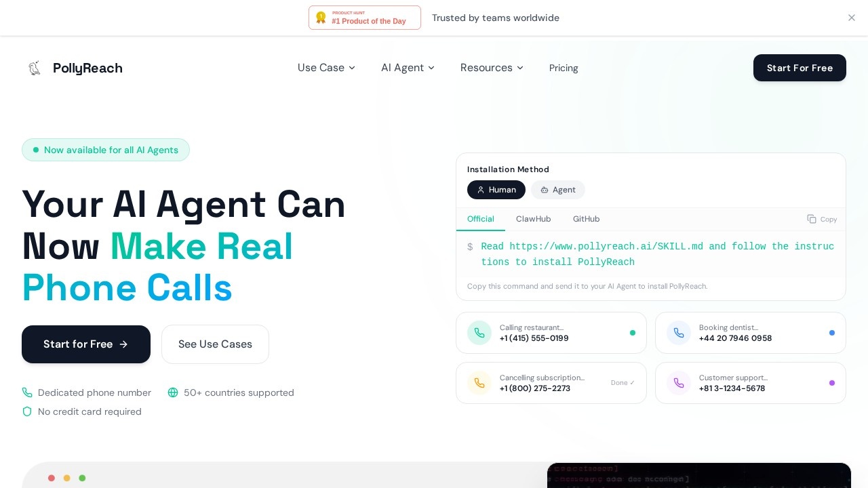This screenshot has height=488, width=868.
Task: Click the PollyReach parrot logo icon
Action: pos(35,68)
